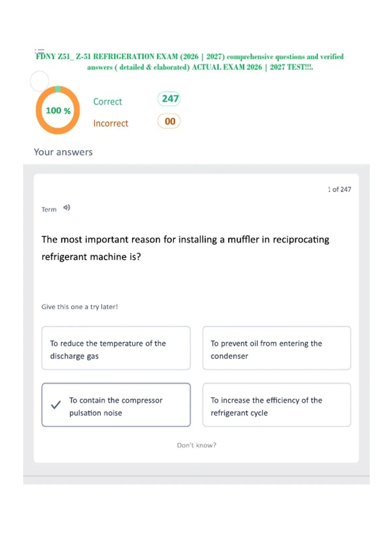Click the Term label

pos(49,209)
